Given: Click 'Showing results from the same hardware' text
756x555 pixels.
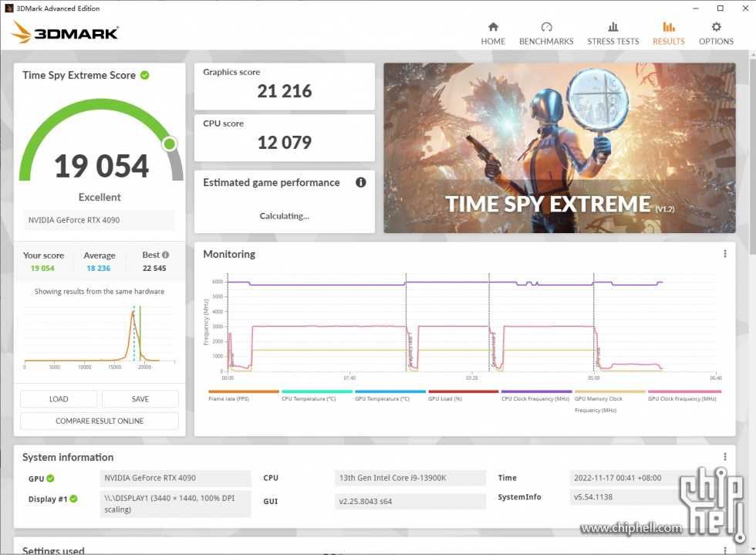Looking at the screenshot, I should coord(100,292).
